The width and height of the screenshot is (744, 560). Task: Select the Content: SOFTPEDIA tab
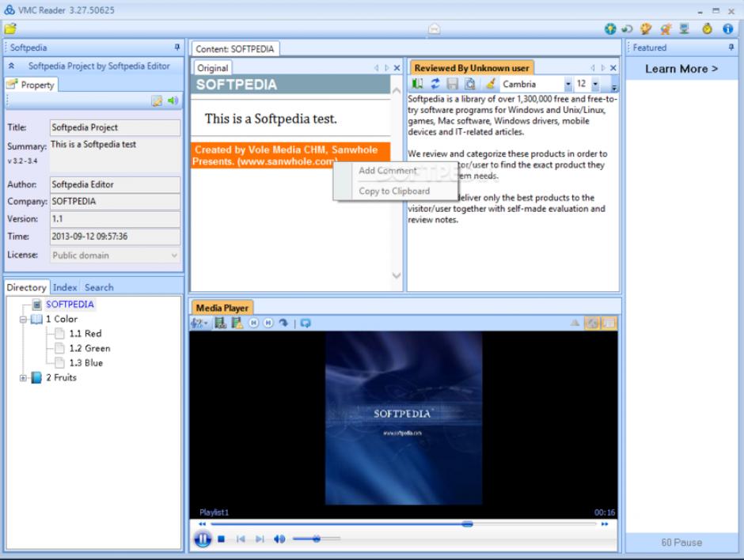235,49
